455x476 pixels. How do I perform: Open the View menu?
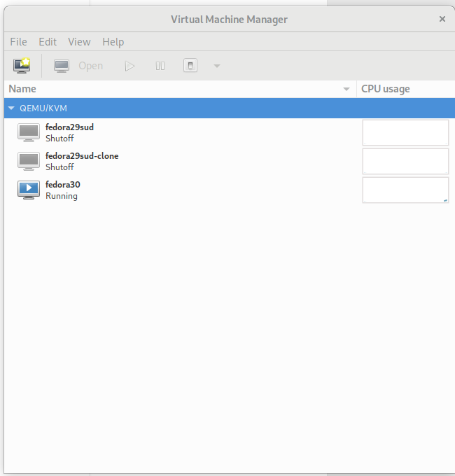(79, 41)
